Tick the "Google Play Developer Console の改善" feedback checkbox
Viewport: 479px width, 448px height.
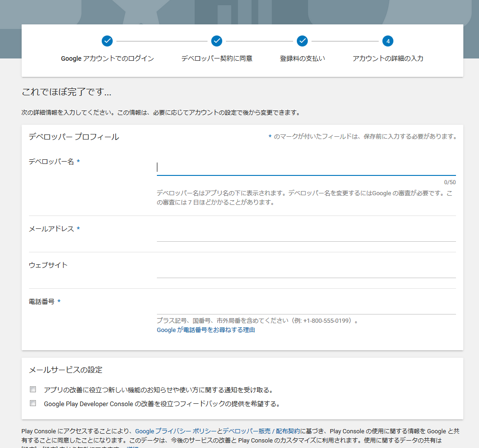tap(33, 403)
